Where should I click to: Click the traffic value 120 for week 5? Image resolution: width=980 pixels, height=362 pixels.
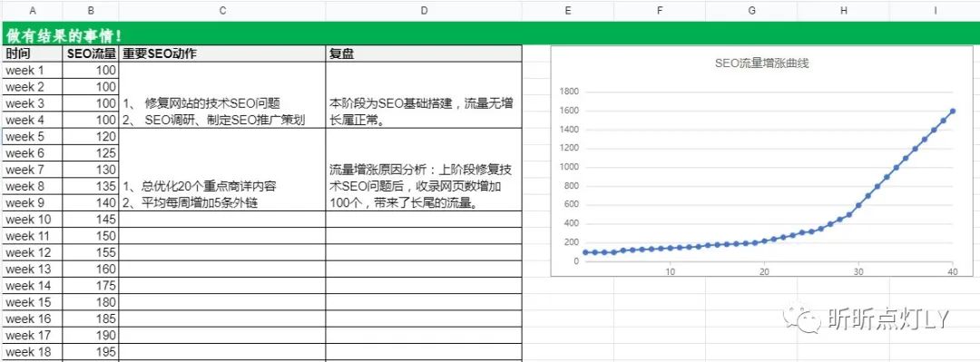click(x=92, y=137)
